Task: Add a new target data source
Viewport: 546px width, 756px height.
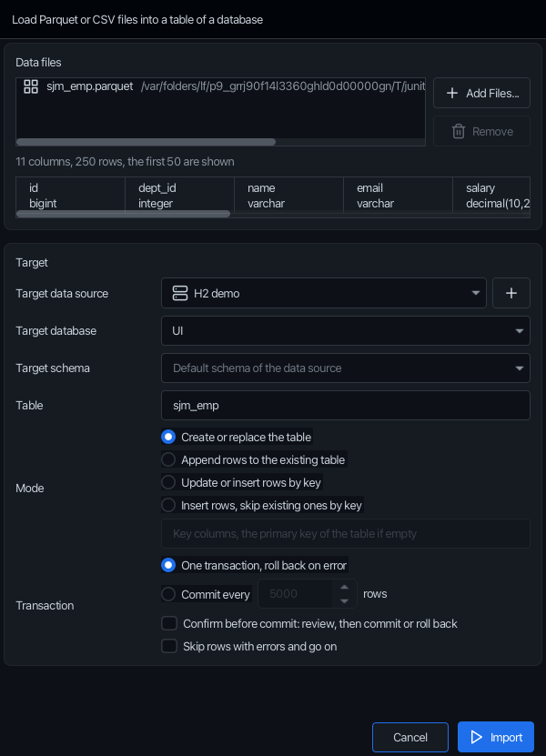Action: pyautogui.click(x=511, y=293)
